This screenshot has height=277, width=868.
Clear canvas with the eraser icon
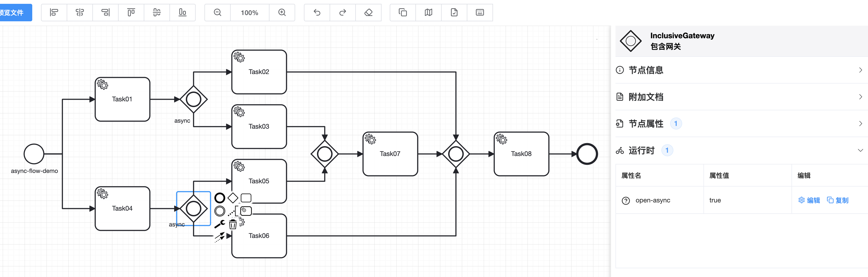coord(368,13)
